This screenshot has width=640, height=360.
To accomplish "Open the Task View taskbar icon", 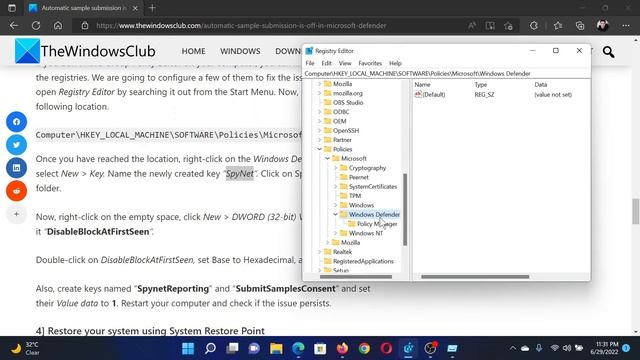I will click(232, 349).
